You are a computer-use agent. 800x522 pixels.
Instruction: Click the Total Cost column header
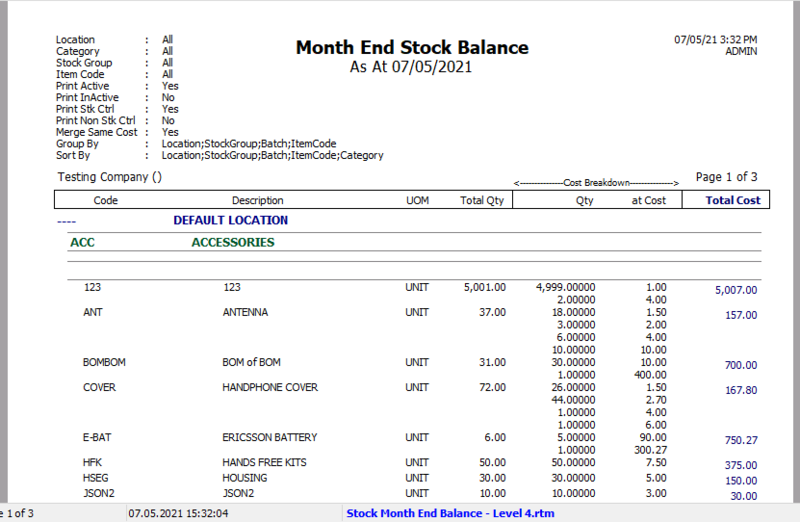coord(734,200)
